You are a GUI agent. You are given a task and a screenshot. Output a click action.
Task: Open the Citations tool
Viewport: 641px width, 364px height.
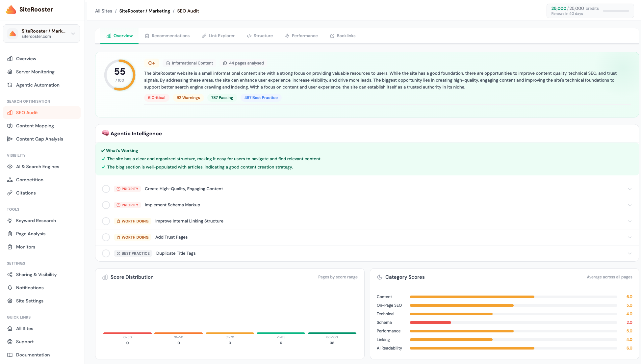coord(26,193)
